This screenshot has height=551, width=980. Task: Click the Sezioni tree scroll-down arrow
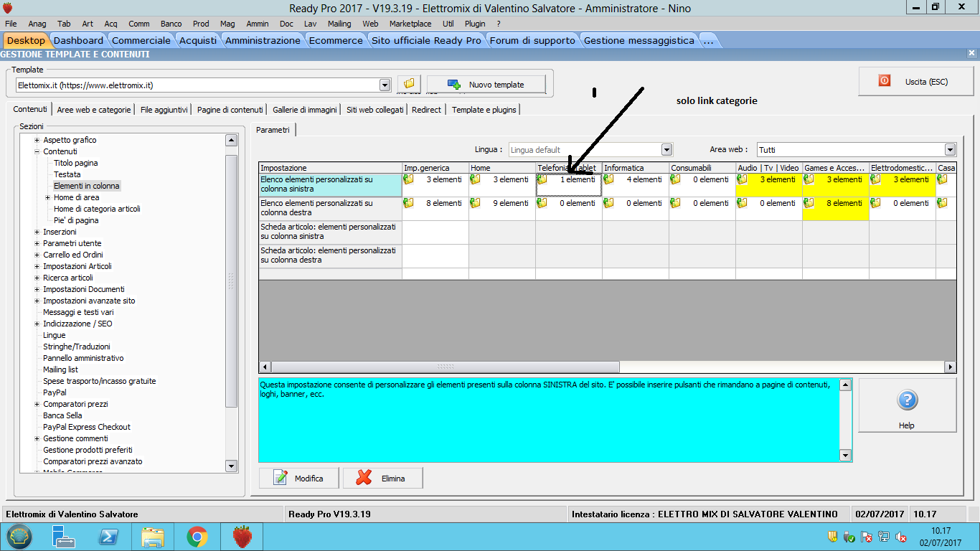tap(231, 466)
